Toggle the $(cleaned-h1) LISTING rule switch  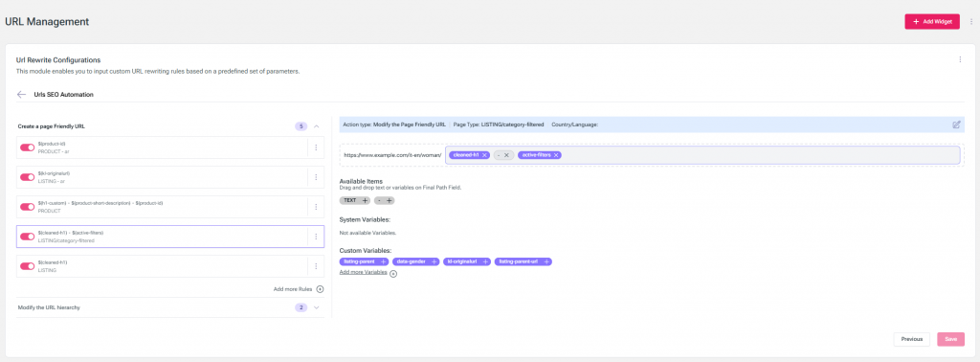[28, 266]
